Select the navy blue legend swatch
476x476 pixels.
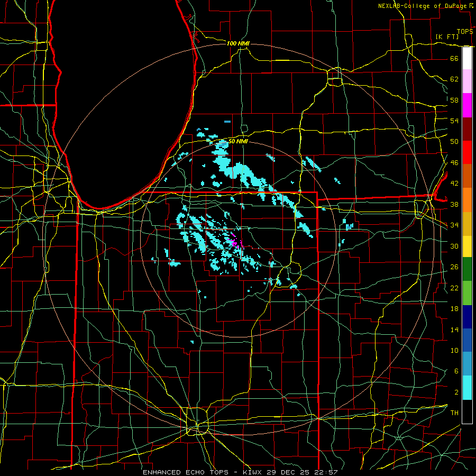(467, 317)
